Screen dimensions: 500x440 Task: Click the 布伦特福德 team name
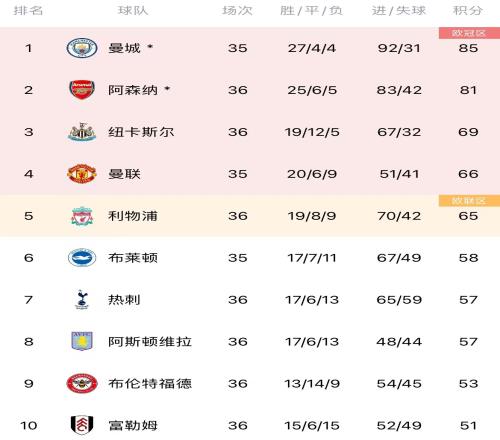point(150,383)
